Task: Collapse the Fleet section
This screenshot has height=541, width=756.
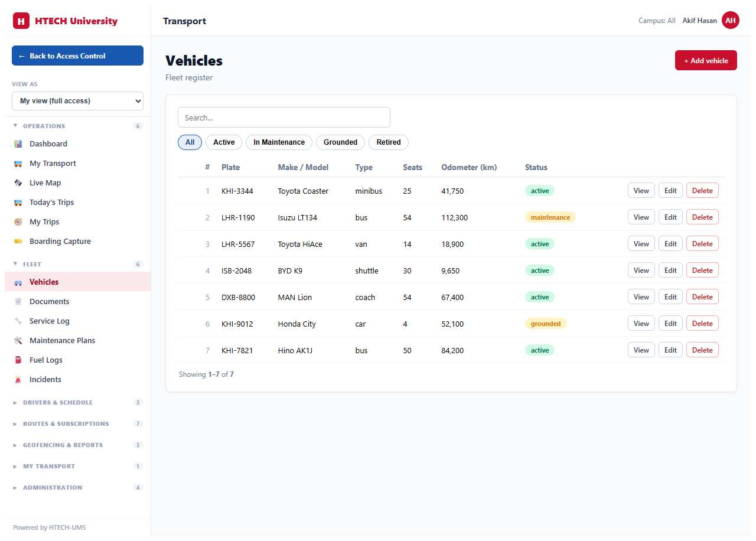Action: coord(77,265)
